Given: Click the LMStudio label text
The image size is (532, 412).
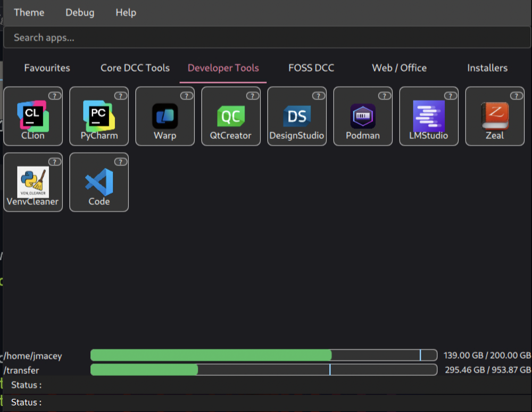Looking at the screenshot, I should click(428, 136).
